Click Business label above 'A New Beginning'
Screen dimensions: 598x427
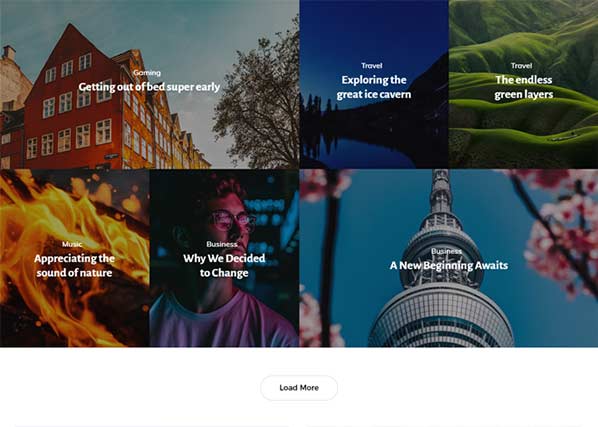pyautogui.click(x=446, y=251)
